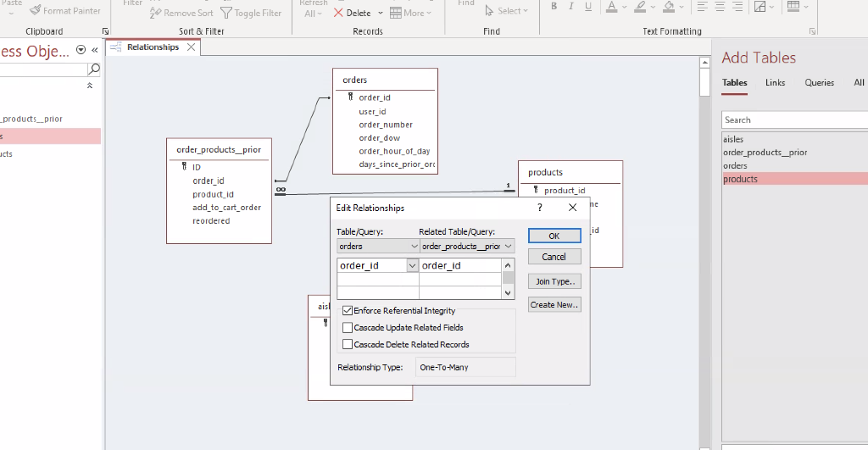Cancel the Edit Relationships dialog

pyautogui.click(x=554, y=257)
